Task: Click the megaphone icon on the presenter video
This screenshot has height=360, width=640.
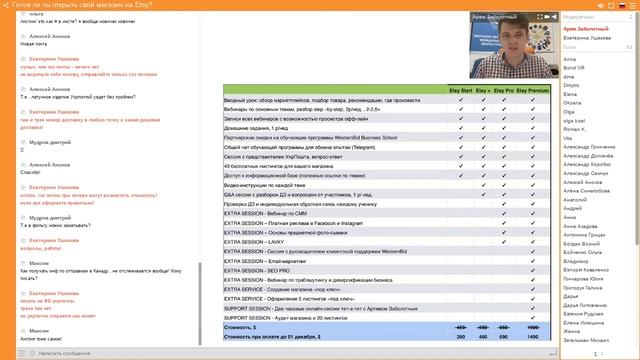Action: (554, 17)
